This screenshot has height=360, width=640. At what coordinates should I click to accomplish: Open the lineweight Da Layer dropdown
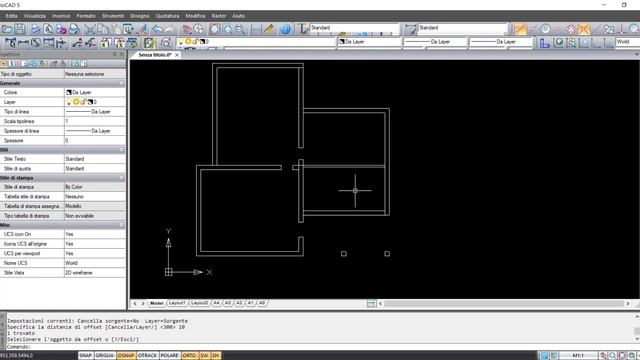pyautogui.click(x=501, y=42)
